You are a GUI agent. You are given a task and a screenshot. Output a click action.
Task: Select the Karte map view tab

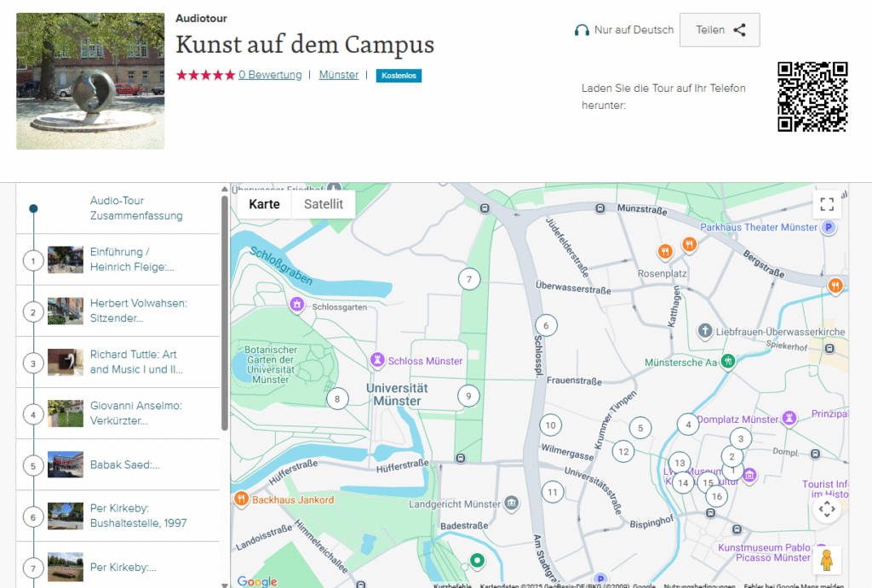coord(264,204)
